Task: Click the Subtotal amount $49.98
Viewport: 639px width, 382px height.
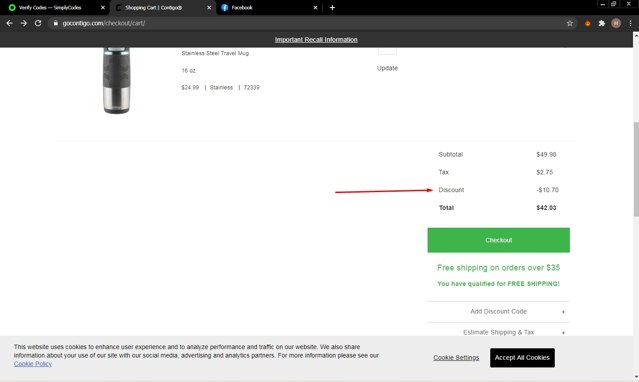Action: tap(546, 155)
